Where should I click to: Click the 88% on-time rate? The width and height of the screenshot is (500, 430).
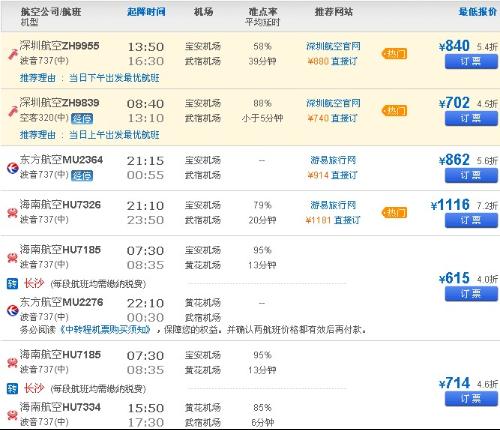[262, 103]
